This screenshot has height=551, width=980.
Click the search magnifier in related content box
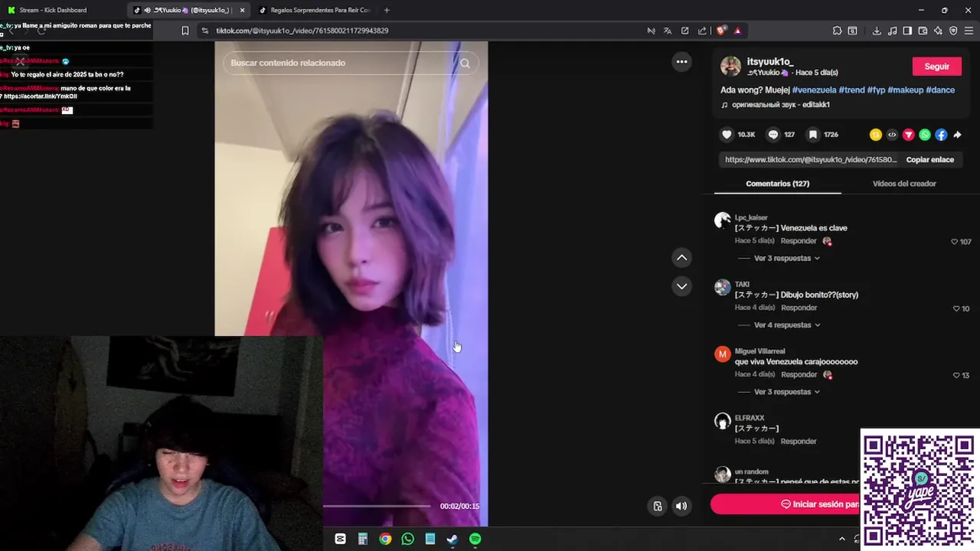coord(465,64)
